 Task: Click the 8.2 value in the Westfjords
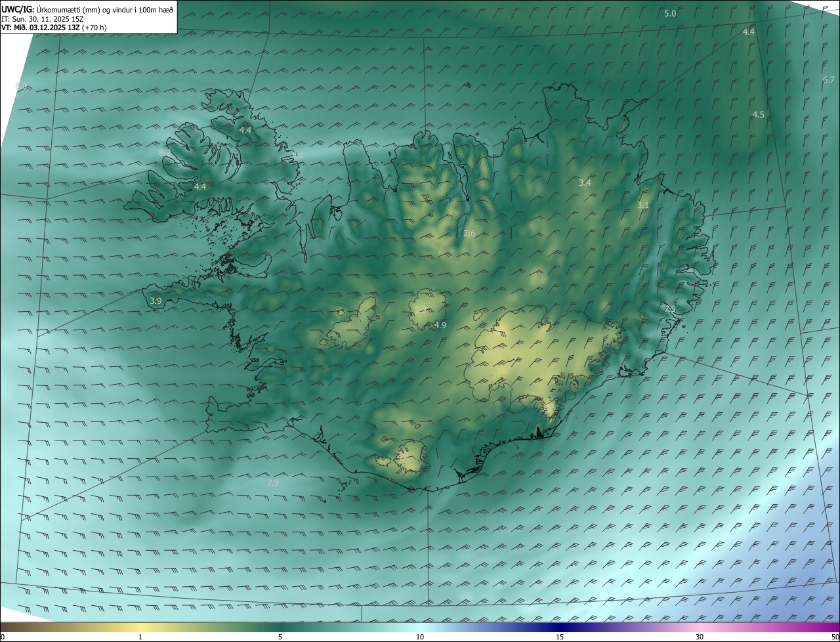tap(165, 152)
